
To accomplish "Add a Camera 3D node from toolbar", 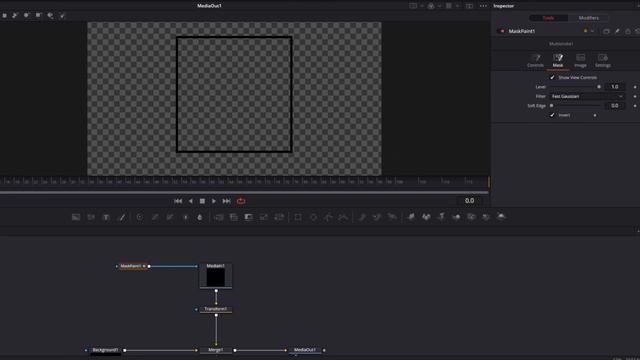I will [471, 217].
